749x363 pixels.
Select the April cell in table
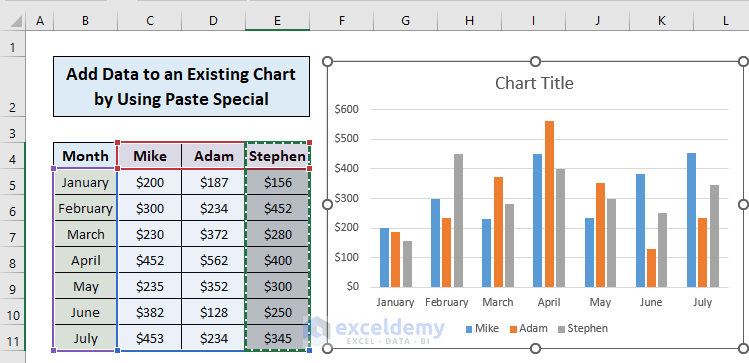(86, 260)
